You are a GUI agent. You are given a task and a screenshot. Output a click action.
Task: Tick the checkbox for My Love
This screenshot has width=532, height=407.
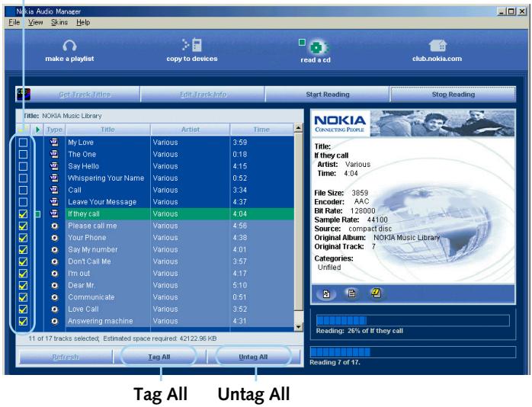click(23, 143)
